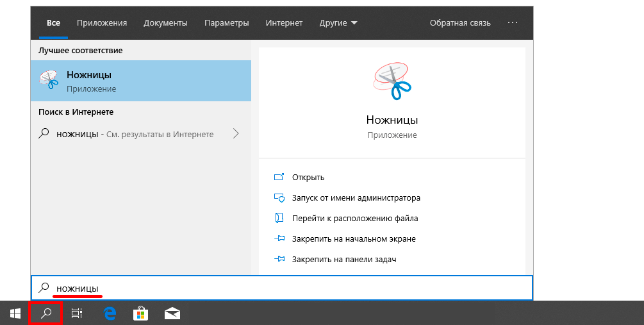644x325 pixels.
Task: Launch Microsoft Edge from the taskbar
Action: coord(110,313)
